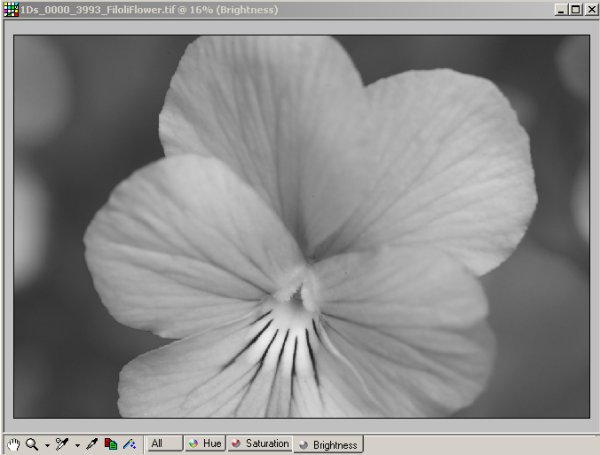600x455 pixels.
Task: Switch to the Hue channel view
Action: tap(205, 443)
